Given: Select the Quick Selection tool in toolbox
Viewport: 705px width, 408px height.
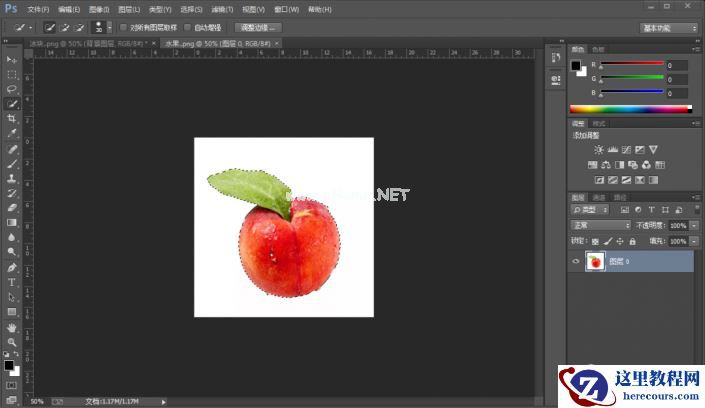Looking at the screenshot, I should [x=12, y=104].
